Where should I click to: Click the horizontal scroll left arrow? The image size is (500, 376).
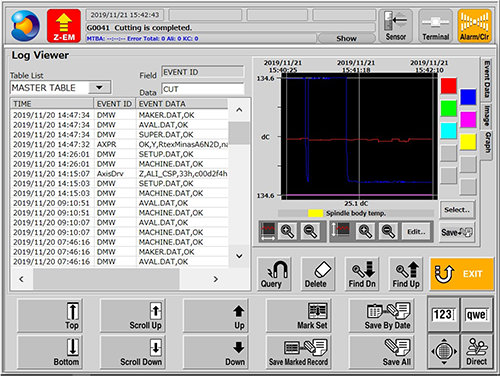22,279
